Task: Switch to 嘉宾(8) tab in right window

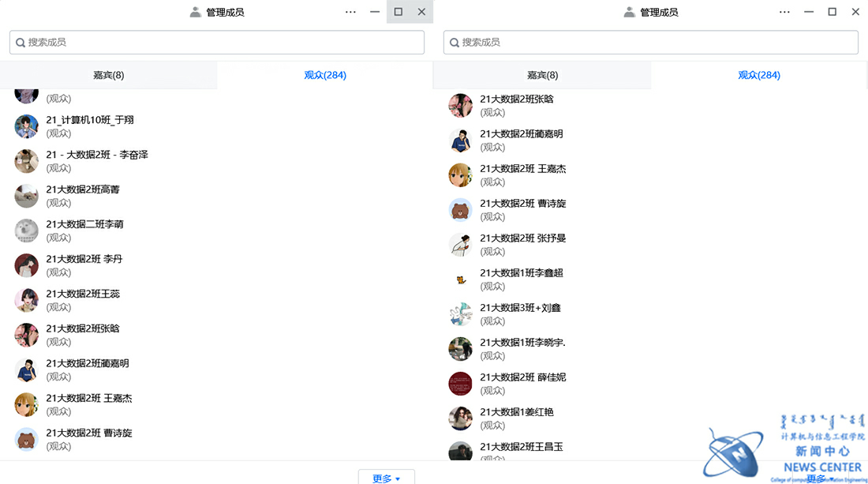Action: point(542,75)
